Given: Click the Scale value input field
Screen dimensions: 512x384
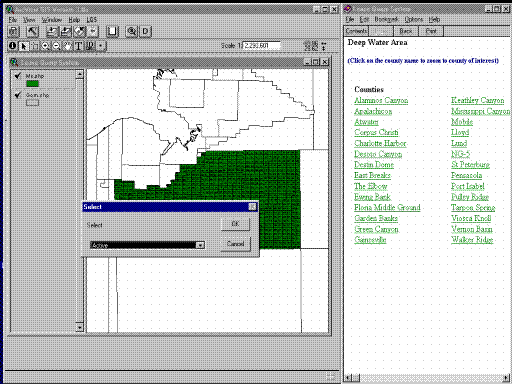Looking at the screenshot, I should [261, 45].
